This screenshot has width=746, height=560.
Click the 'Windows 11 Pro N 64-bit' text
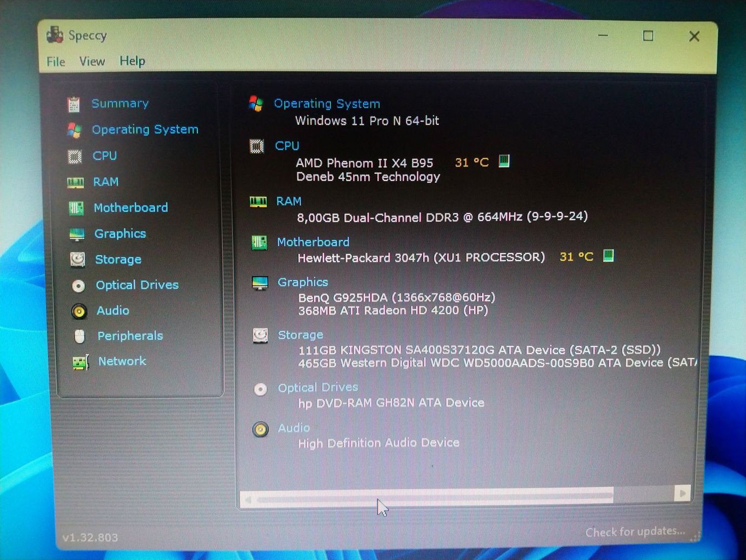(x=367, y=121)
